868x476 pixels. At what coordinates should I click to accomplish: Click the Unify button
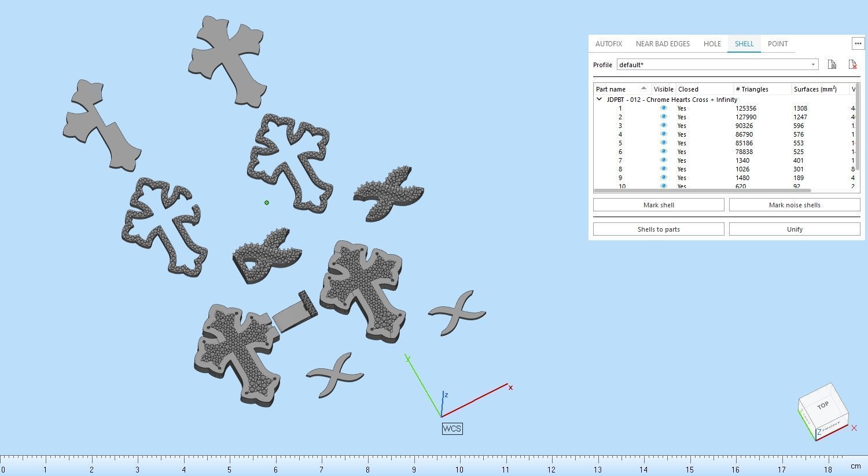(795, 229)
